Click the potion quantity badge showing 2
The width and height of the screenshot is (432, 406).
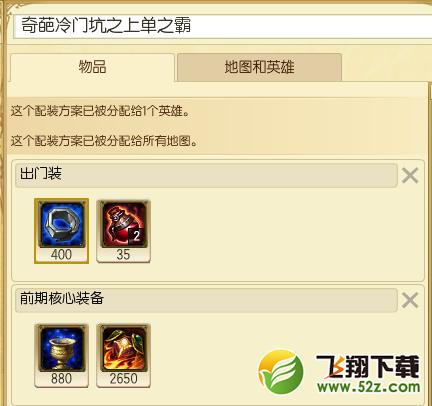click(x=137, y=235)
